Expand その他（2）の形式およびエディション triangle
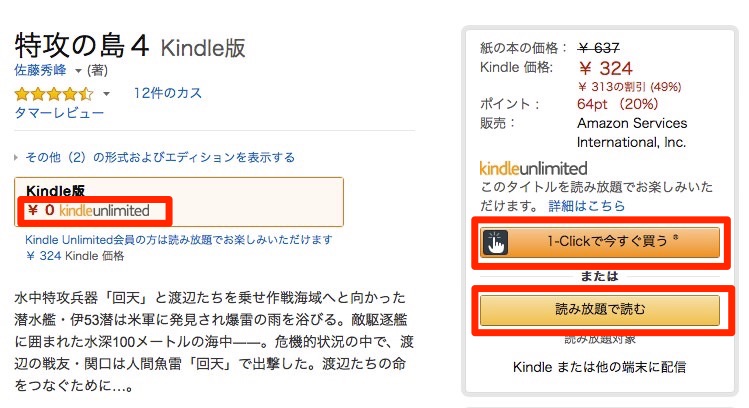The height and width of the screenshot is (408, 749). pyautogui.click(x=17, y=158)
